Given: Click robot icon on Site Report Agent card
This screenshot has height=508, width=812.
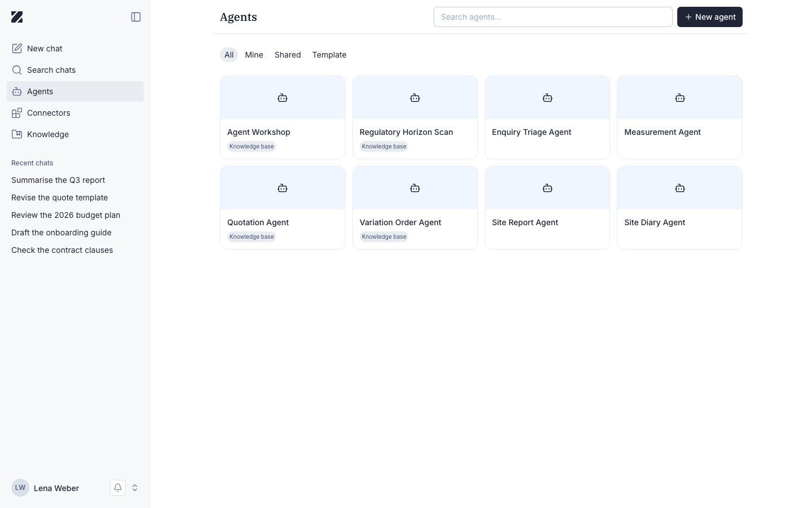Looking at the screenshot, I should (548, 188).
